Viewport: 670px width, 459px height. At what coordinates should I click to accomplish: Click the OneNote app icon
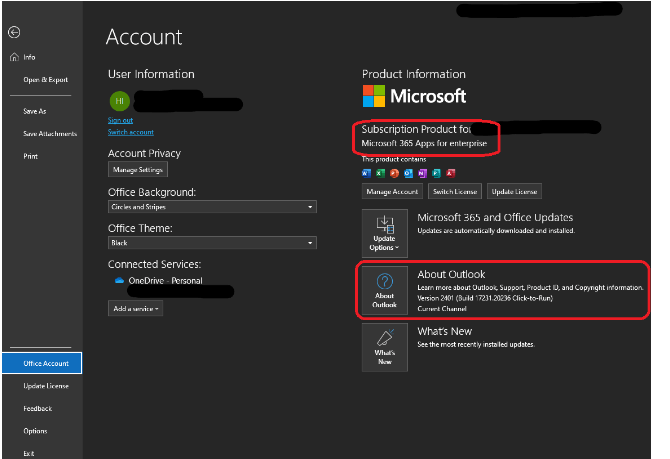422,173
